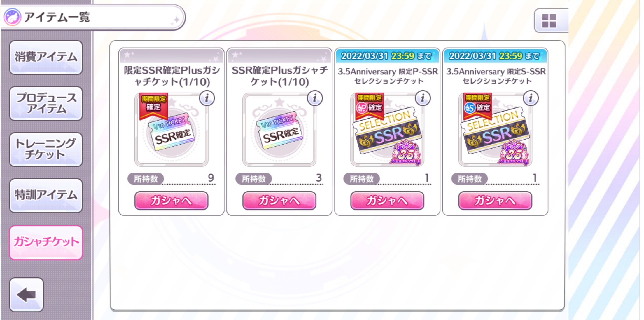Open the 消費アイテム tab
The height and width of the screenshot is (320, 644).
(46, 58)
